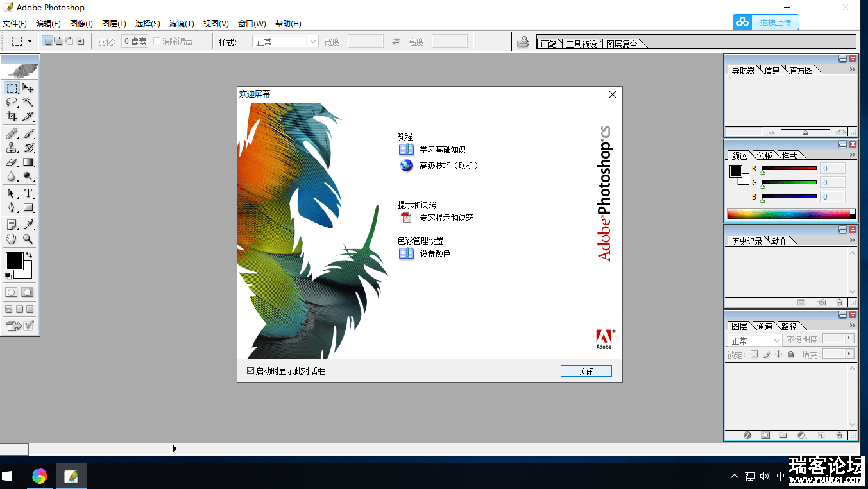
Task: Click the trash icon in Layers panel
Action: click(x=839, y=435)
